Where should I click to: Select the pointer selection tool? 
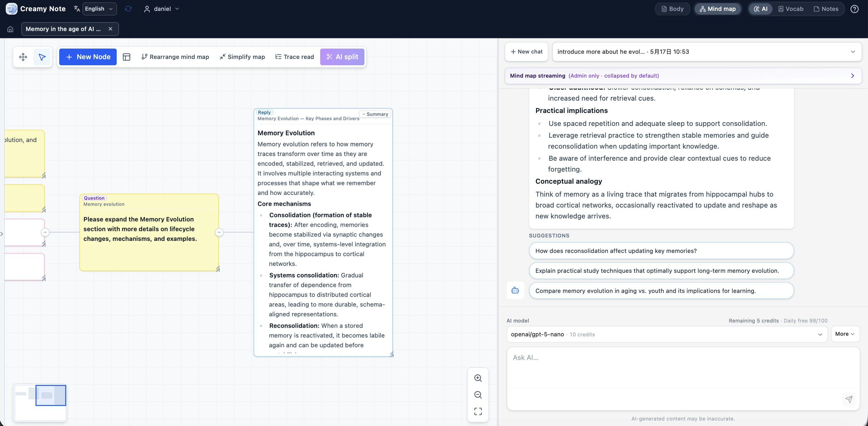coord(42,57)
